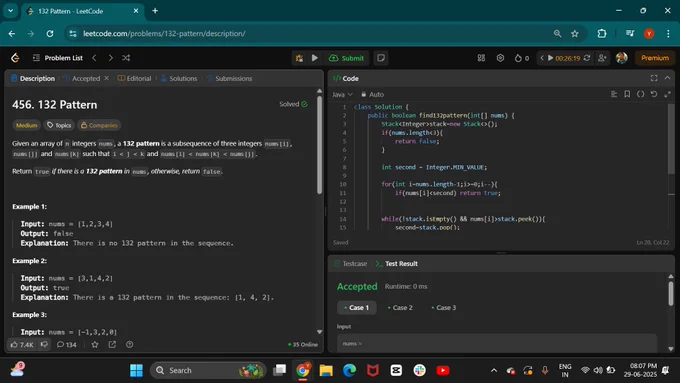Image resolution: width=680 pixels, height=383 pixels.
Task: Open the 134 comments
Action: tap(67, 344)
